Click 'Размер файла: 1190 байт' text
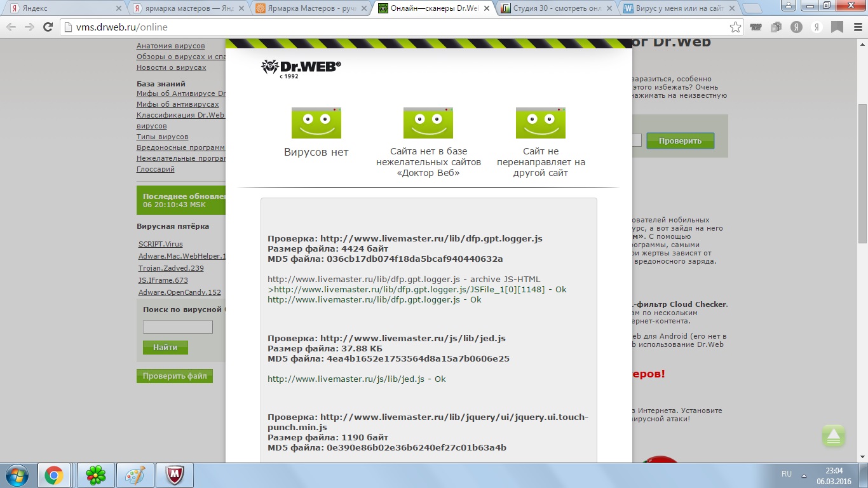Image resolution: width=868 pixels, height=488 pixels. point(328,437)
